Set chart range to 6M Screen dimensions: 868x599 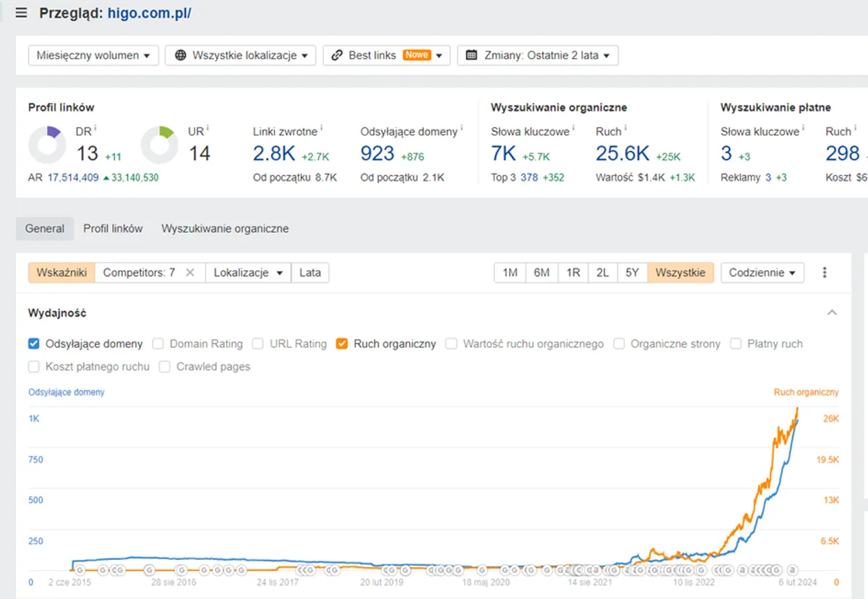542,273
